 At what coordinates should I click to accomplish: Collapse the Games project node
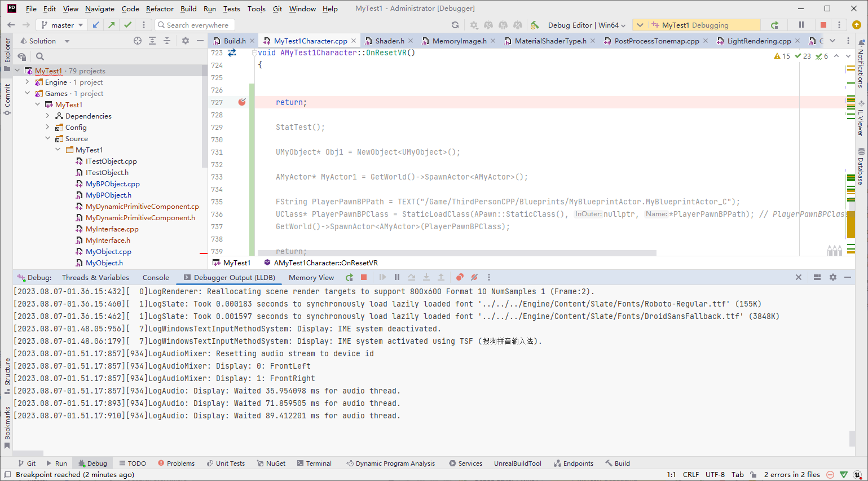[x=27, y=93]
